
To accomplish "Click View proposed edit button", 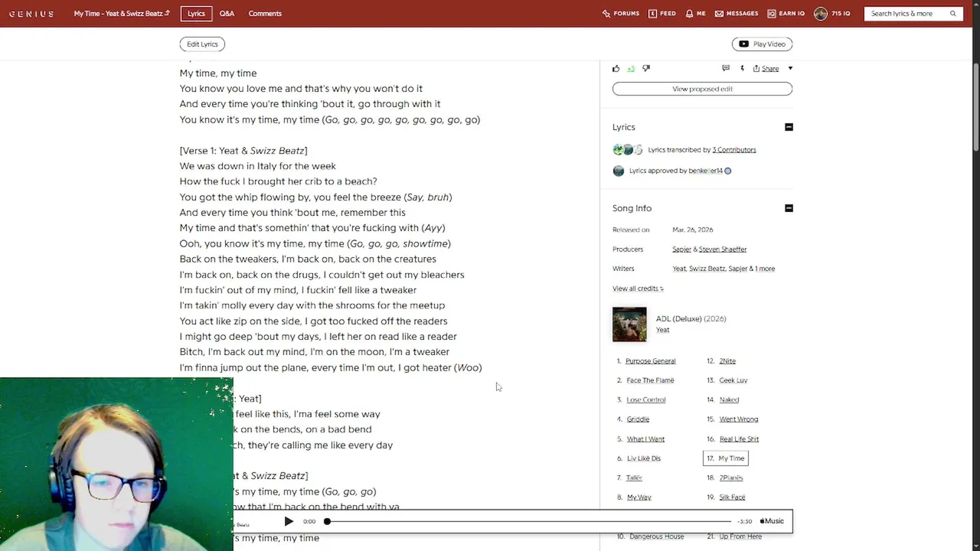I will click(x=702, y=89).
